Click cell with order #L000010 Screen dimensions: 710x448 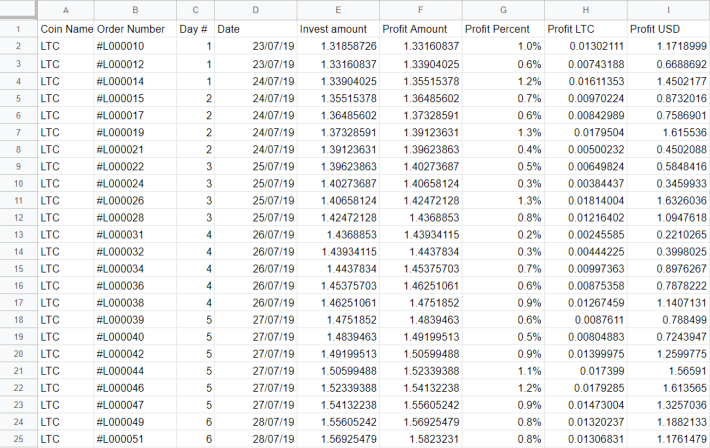click(x=135, y=46)
